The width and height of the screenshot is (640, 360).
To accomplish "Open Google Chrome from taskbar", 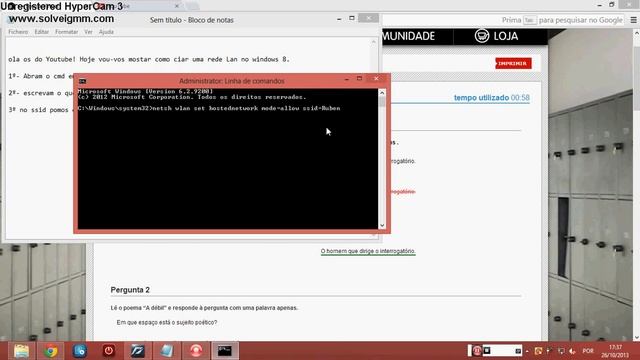I will 51,351.
